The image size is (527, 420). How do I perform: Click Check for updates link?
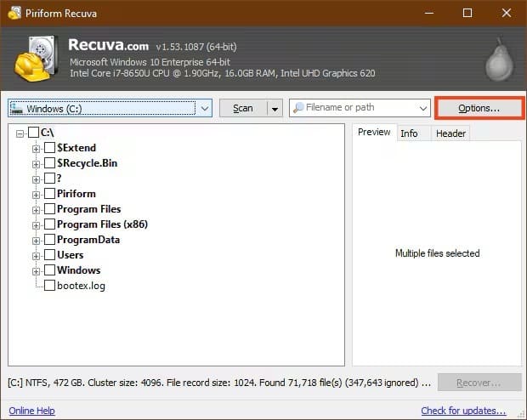pos(463,411)
